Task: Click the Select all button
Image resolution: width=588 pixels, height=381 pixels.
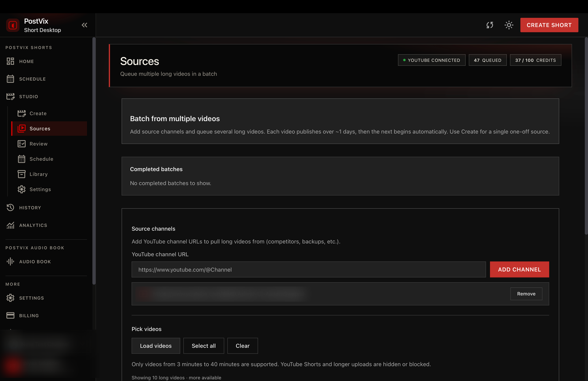Action: click(204, 346)
